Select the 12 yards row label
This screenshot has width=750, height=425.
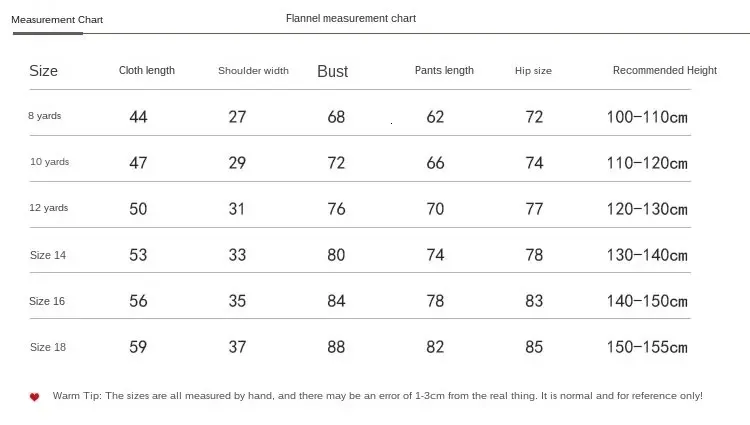click(49, 208)
